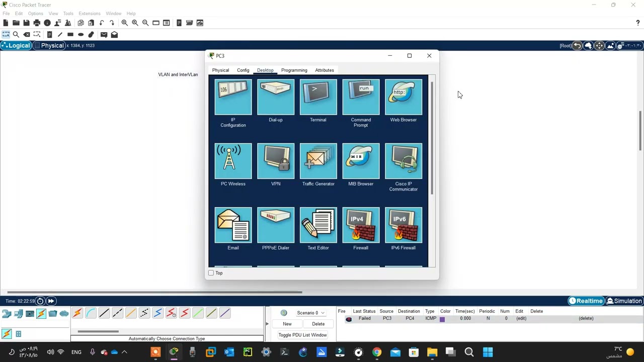Switch to Simulation mode
Image resolution: width=644 pixels, height=362 pixels.
[624, 301]
